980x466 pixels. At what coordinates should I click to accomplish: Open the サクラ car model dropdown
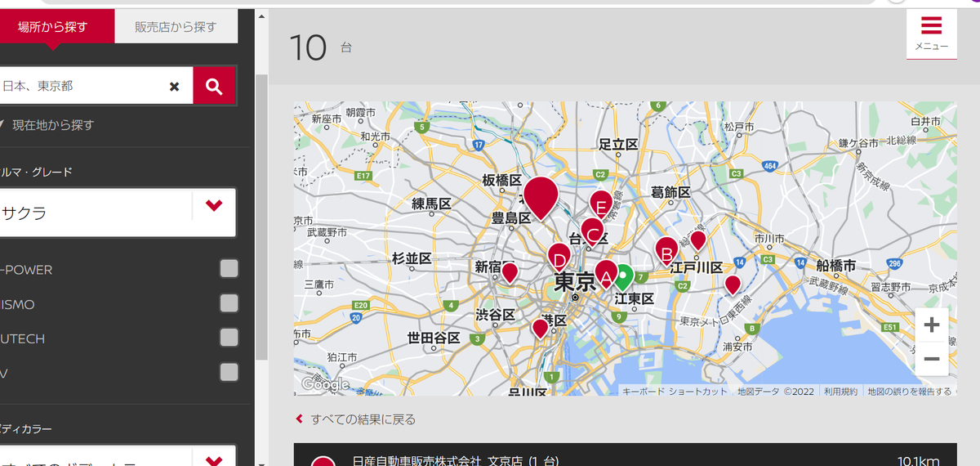tap(118, 213)
